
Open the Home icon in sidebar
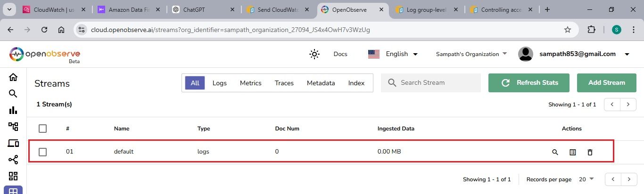(x=13, y=77)
